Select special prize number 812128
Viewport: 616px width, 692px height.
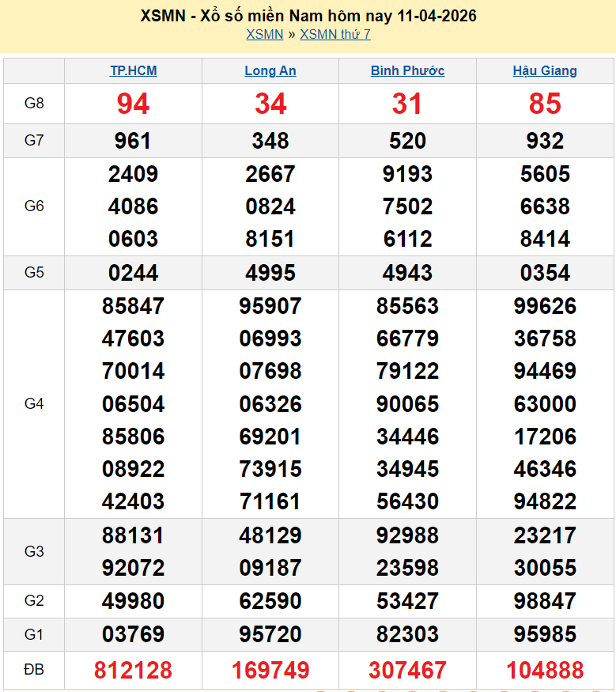tap(133, 671)
